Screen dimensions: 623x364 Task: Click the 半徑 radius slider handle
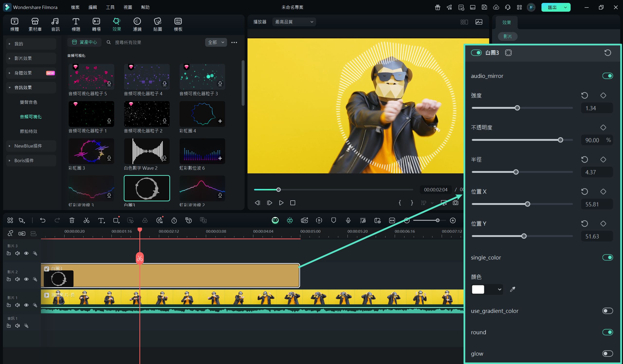click(516, 172)
